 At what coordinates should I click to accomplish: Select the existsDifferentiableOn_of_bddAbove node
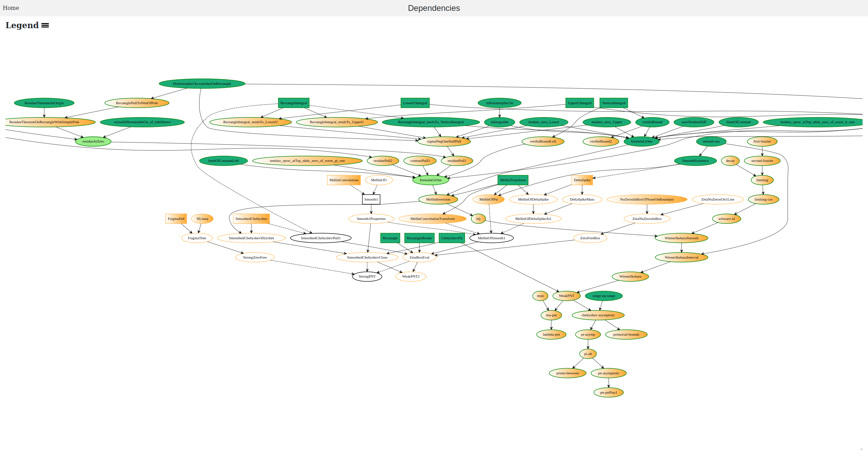(x=142, y=122)
